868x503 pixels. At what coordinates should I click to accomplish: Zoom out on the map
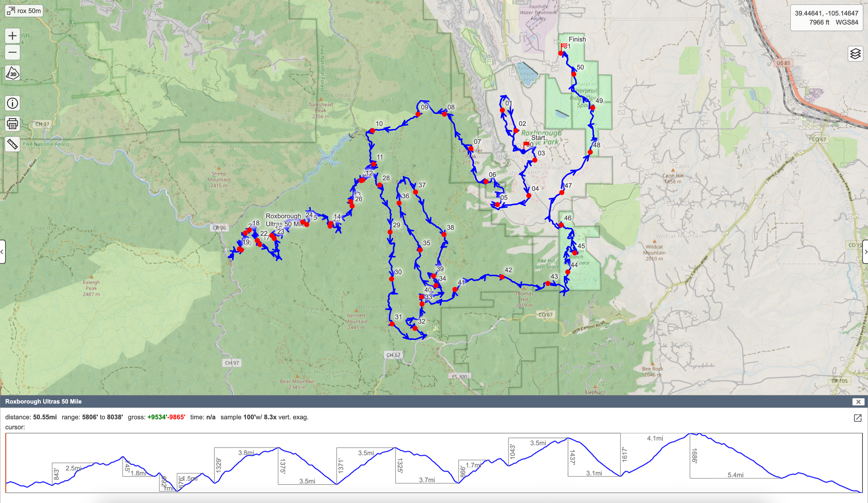[12, 51]
